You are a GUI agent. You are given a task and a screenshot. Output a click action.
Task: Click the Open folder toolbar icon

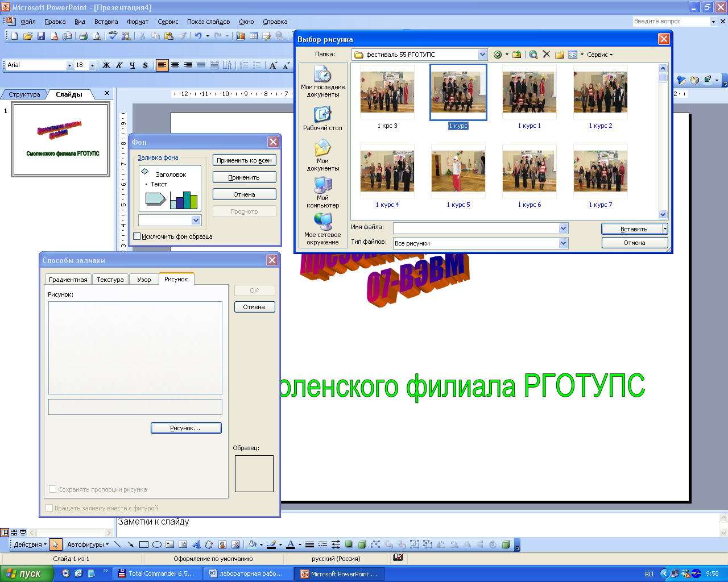27,36
